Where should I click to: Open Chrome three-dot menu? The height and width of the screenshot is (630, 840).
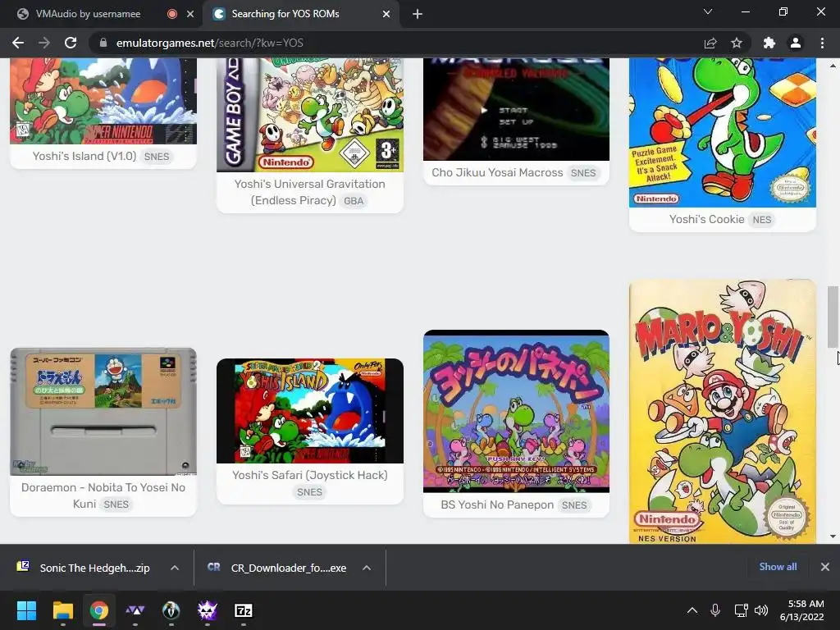(822, 43)
